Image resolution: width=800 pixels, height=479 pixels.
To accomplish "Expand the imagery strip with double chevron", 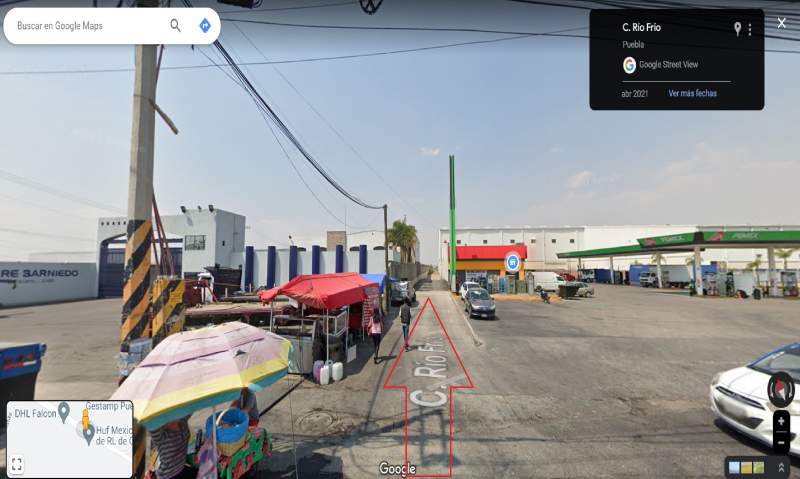I will pyautogui.click(x=781, y=467).
